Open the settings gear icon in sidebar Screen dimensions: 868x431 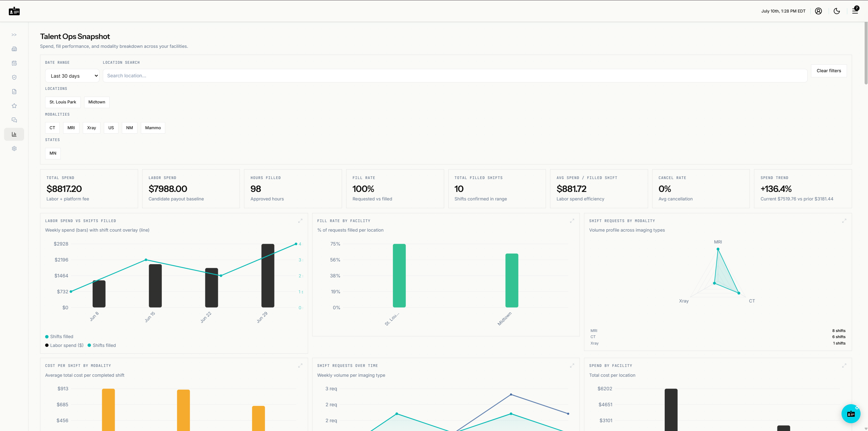tap(14, 149)
